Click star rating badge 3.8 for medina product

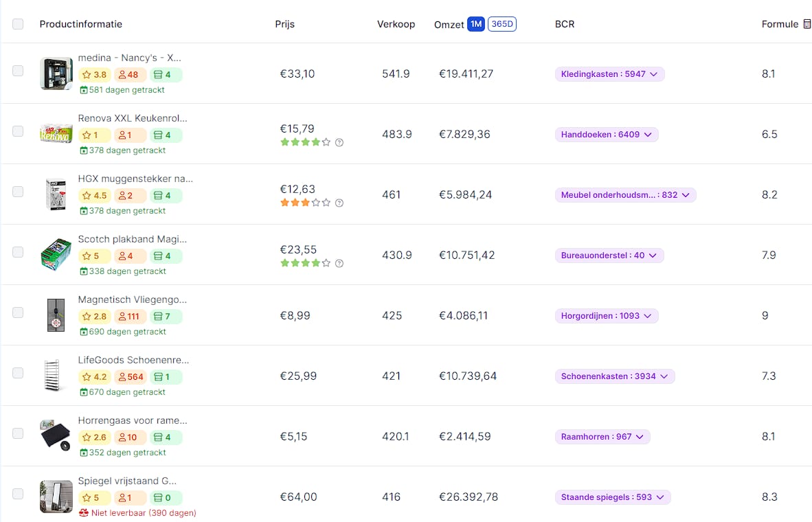point(95,75)
